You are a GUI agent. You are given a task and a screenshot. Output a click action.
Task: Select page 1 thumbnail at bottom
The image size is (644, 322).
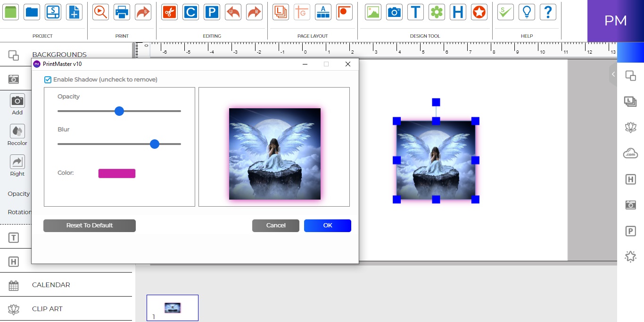[x=173, y=308]
